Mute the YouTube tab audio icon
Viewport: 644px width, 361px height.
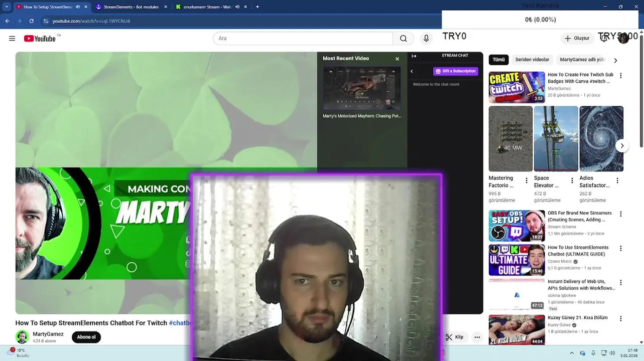coord(78,7)
